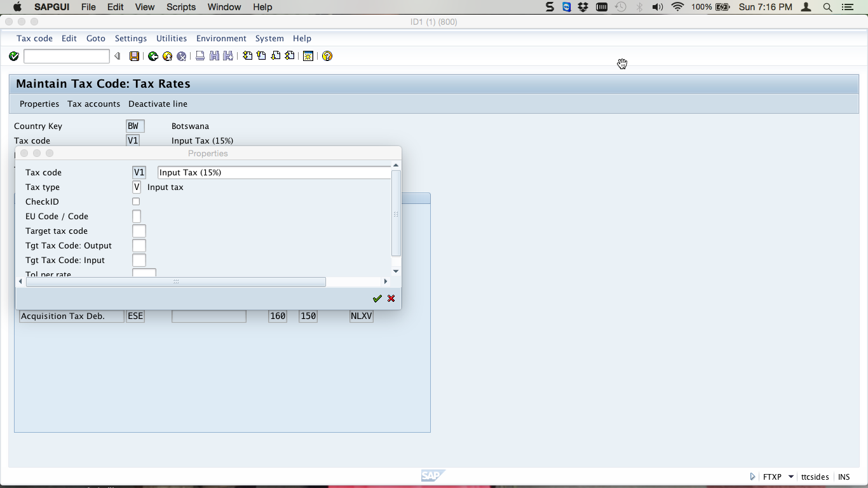This screenshot has width=868, height=488.
Task: Click the Print icon in the toolbar
Action: click(x=200, y=56)
